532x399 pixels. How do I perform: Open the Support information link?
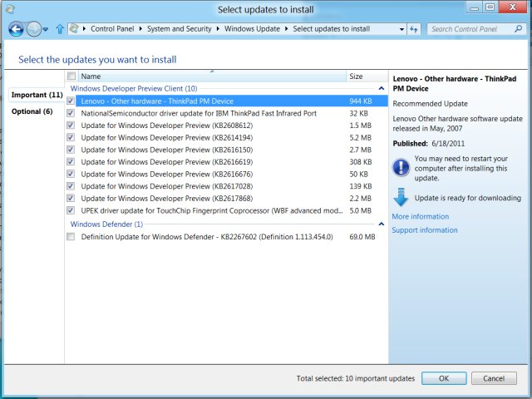[x=425, y=230]
